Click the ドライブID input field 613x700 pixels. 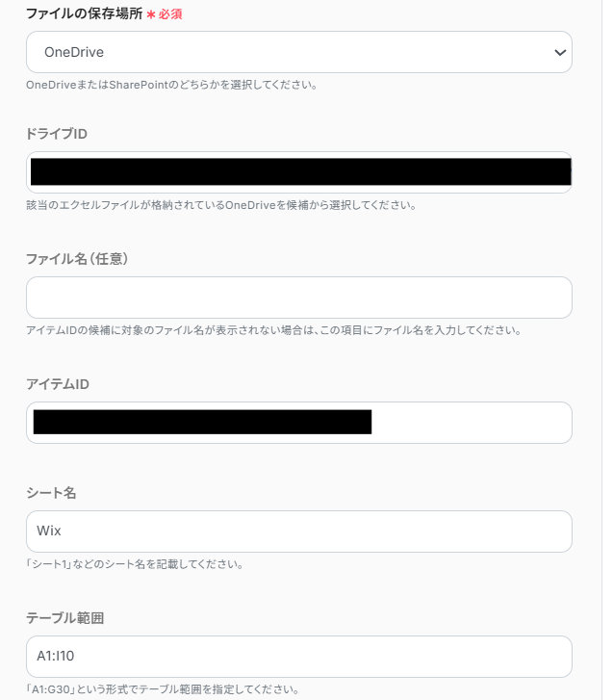(298, 172)
